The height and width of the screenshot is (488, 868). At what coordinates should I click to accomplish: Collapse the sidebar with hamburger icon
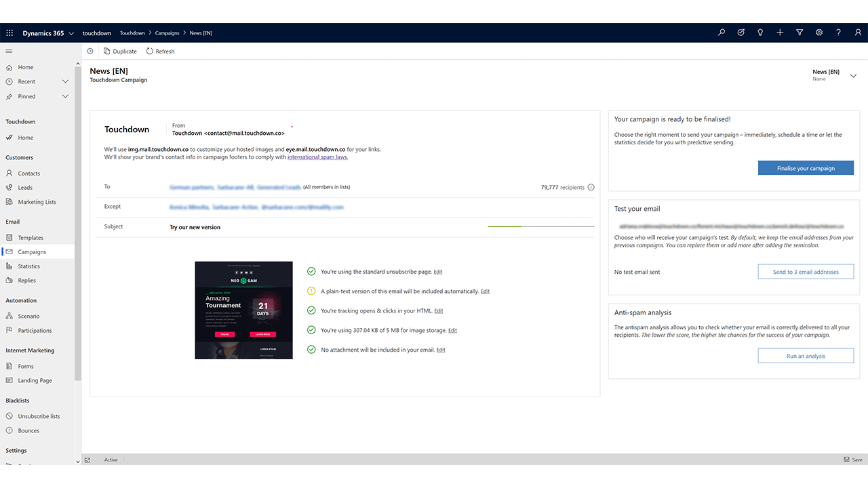[x=9, y=51]
